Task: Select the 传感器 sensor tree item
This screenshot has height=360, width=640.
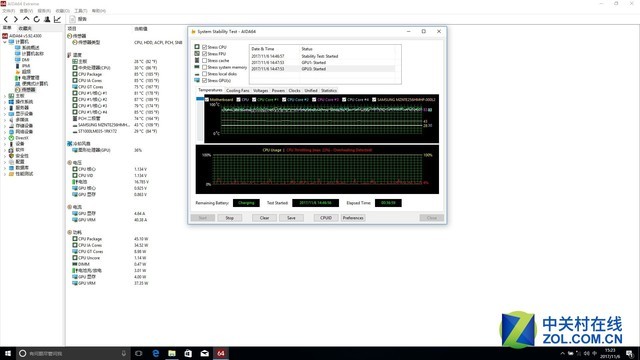Action: coord(29,90)
